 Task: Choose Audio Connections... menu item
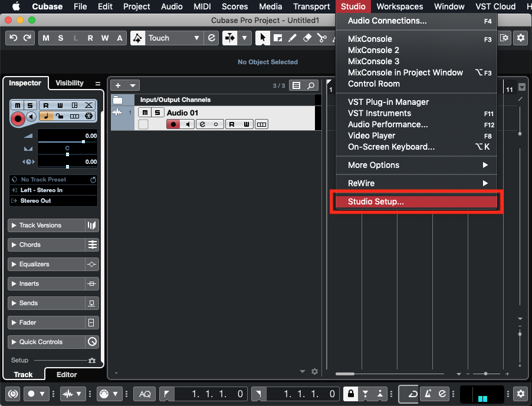(416, 21)
